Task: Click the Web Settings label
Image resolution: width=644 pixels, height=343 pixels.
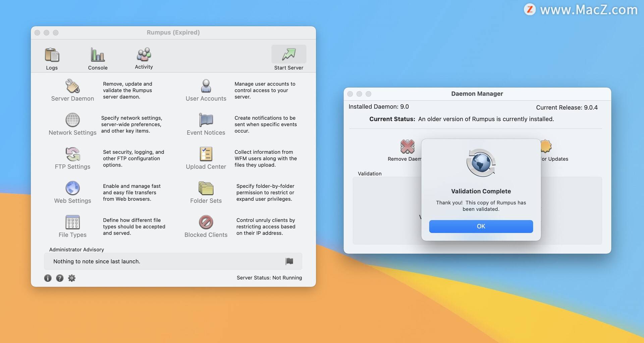Action: click(x=72, y=201)
